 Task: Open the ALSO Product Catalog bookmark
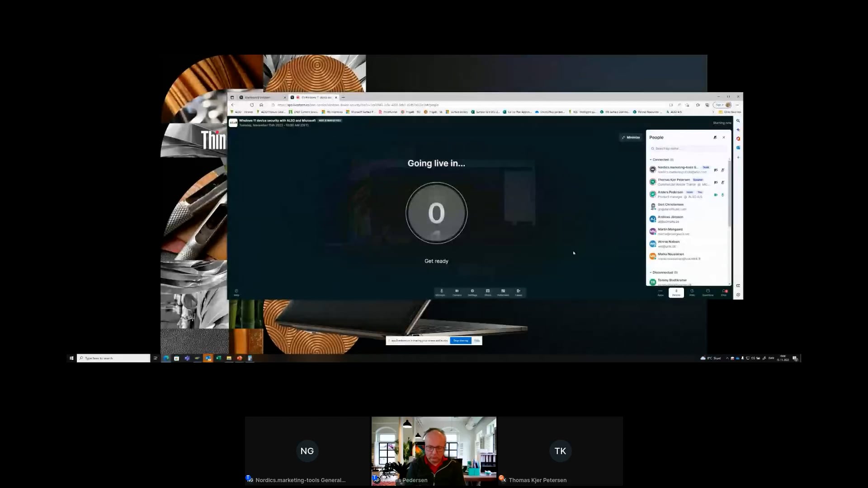271,112
